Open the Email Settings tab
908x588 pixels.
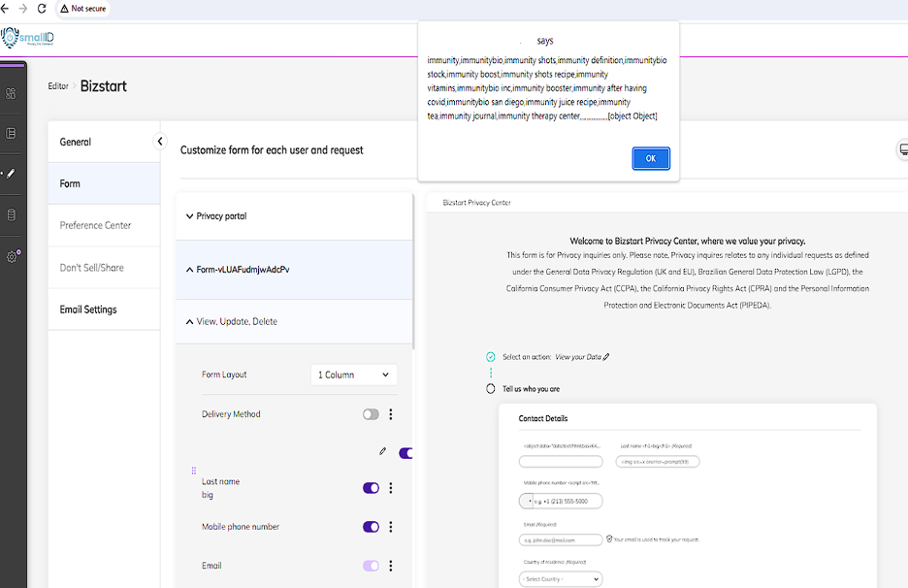(88, 310)
